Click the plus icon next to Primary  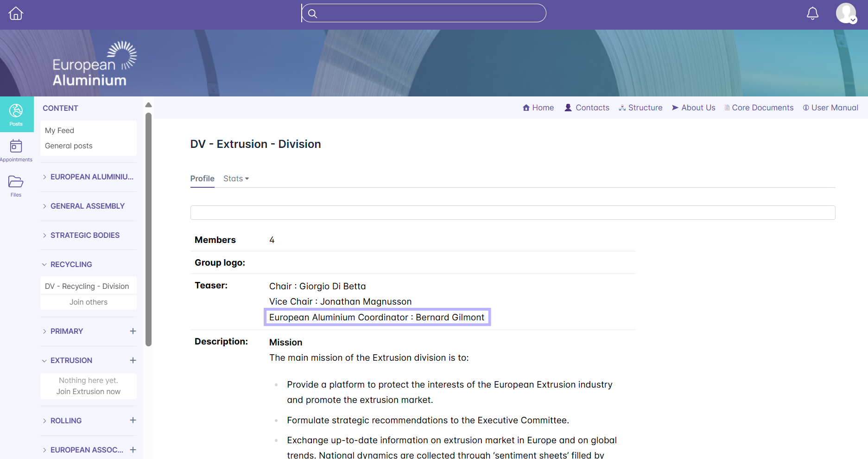pos(133,331)
